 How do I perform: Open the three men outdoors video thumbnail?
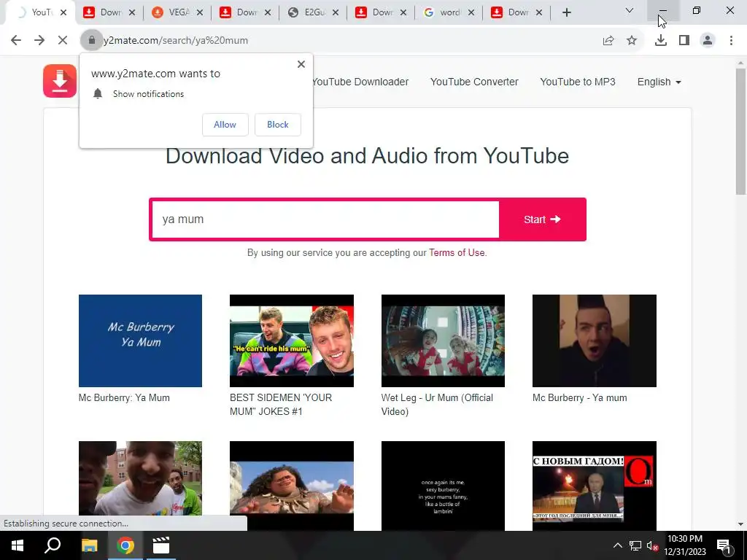(x=140, y=478)
